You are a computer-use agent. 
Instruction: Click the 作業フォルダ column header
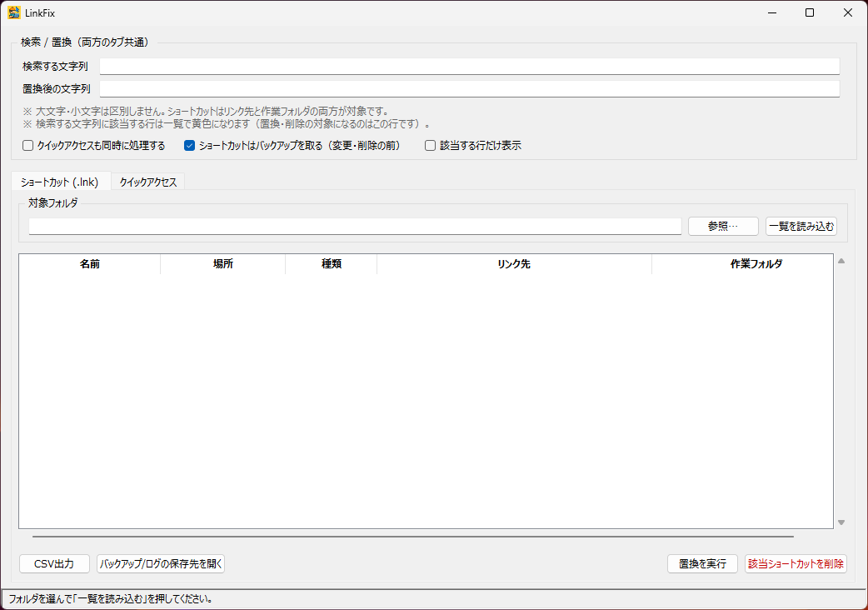pos(742,264)
